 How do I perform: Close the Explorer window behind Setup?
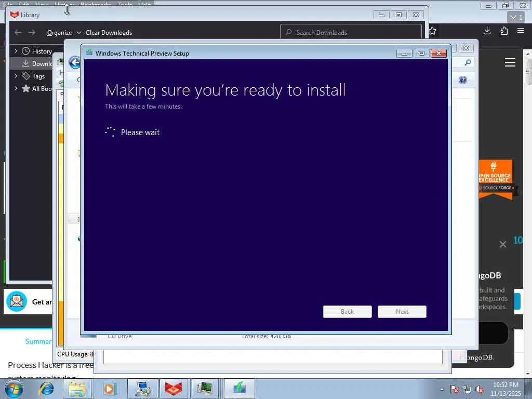[465, 48]
